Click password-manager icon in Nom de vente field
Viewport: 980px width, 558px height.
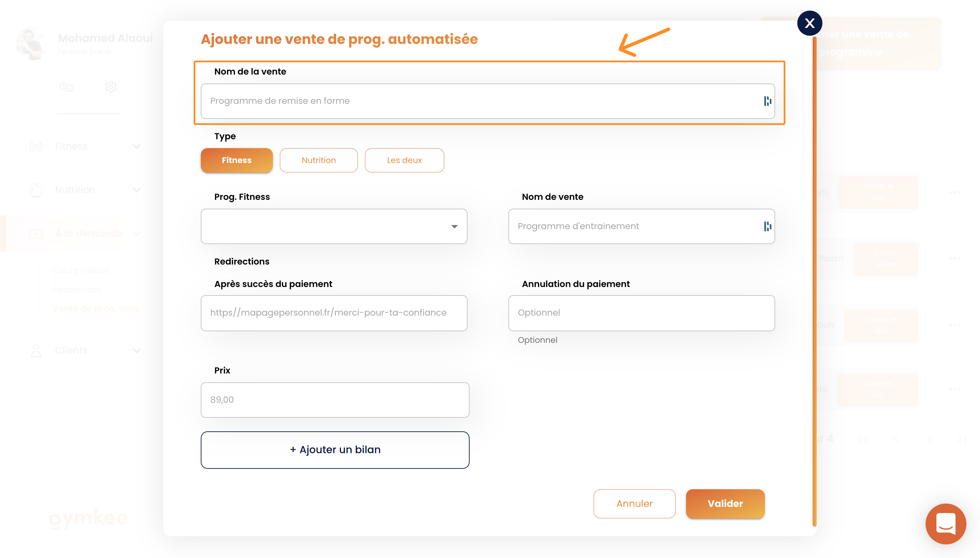(767, 226)
